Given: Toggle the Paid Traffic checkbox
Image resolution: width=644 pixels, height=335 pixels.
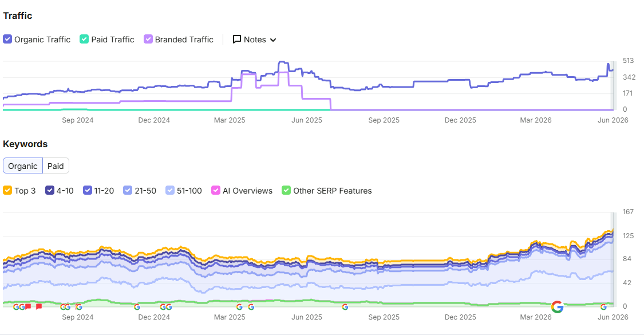Looking at the screenshot, I should point(84,39).
